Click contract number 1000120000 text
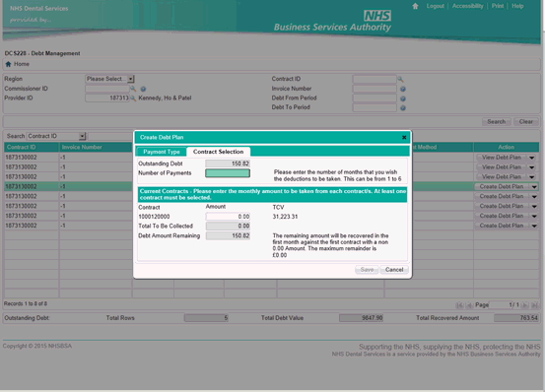 click(x=154, y=217)
